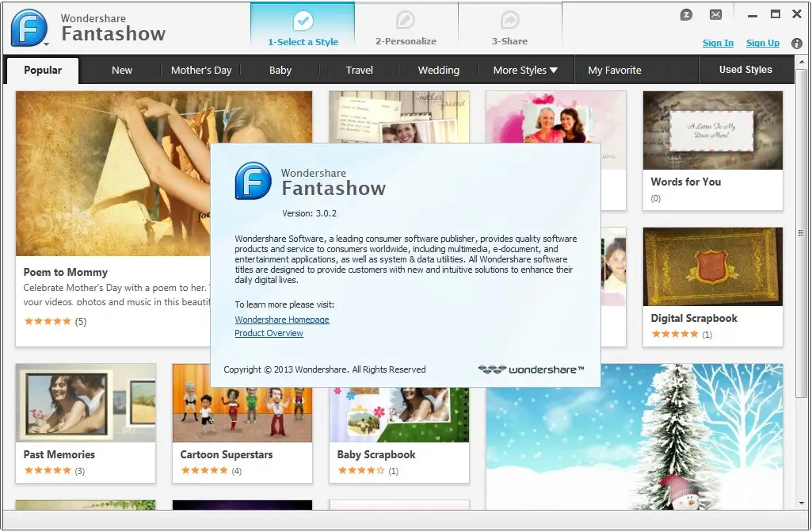Click the Sign In link
812x532 pixels.
718,43
